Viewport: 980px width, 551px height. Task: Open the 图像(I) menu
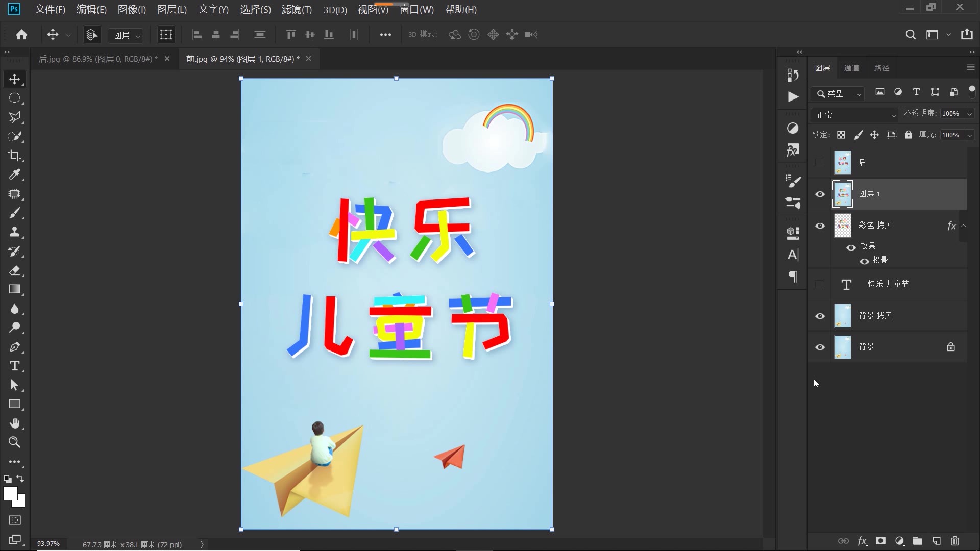[x=132, y=10]
